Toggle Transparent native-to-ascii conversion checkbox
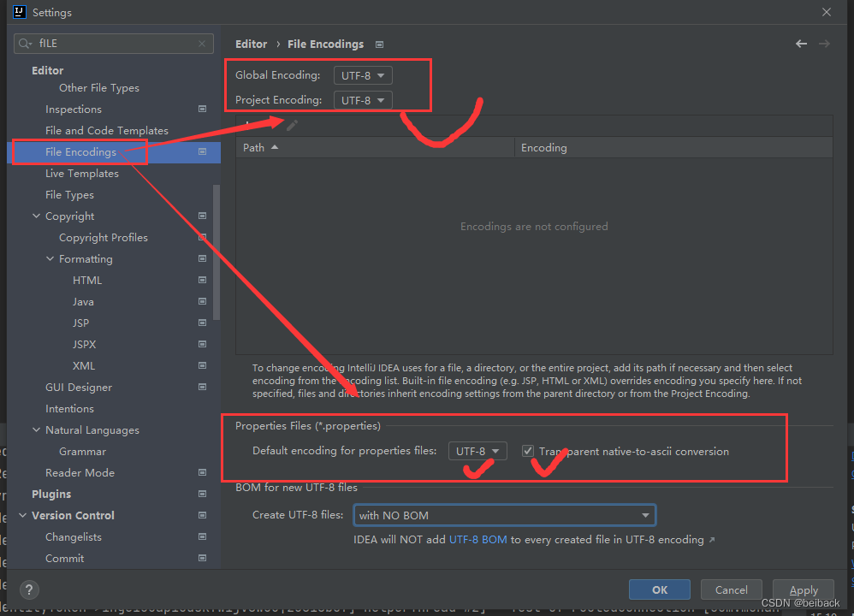Viewport: 854px width, 616px height. 527,451
